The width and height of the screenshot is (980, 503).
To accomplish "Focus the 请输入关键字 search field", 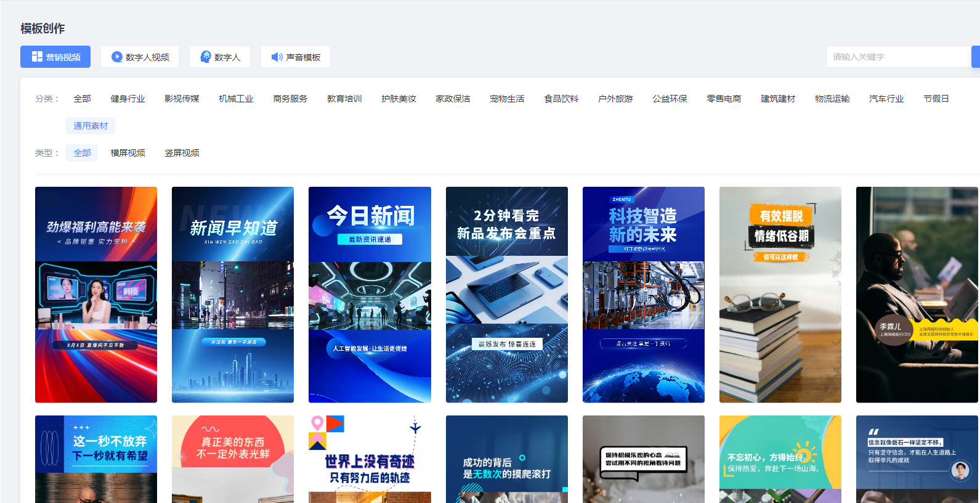I will pos(899,57).
